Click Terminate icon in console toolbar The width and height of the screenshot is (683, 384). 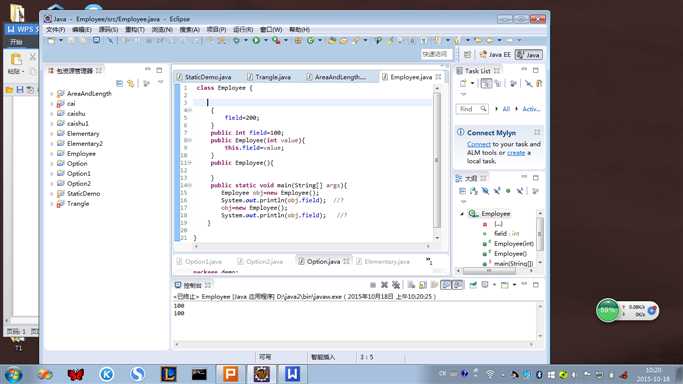click(x=373, y=285)
